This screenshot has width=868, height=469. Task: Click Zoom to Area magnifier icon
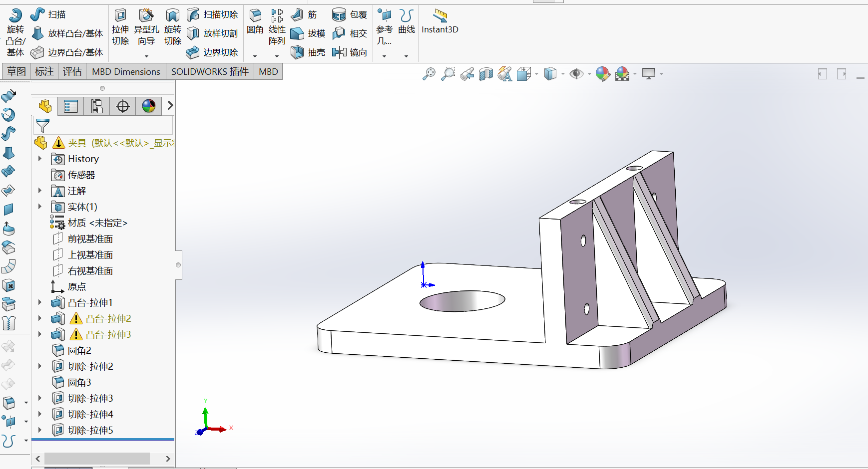point(448,74)
